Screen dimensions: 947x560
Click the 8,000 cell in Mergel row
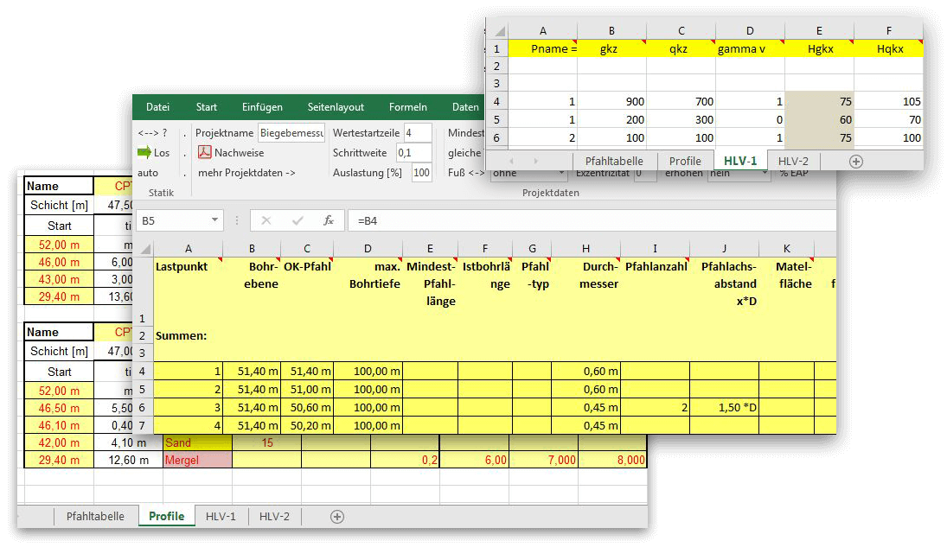[x=612, y=460]
